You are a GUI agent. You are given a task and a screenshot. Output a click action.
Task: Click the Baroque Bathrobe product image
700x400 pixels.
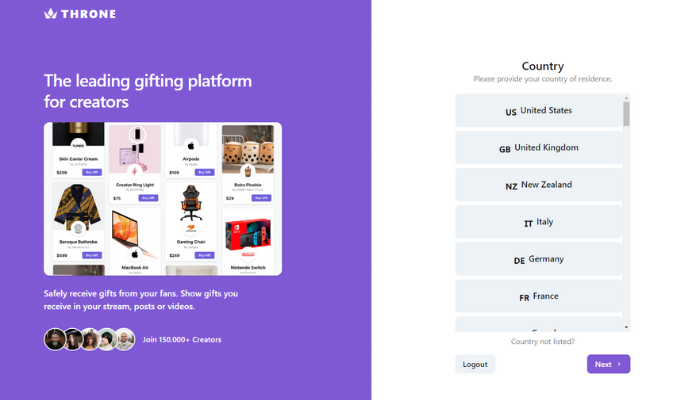pos(78,206)
